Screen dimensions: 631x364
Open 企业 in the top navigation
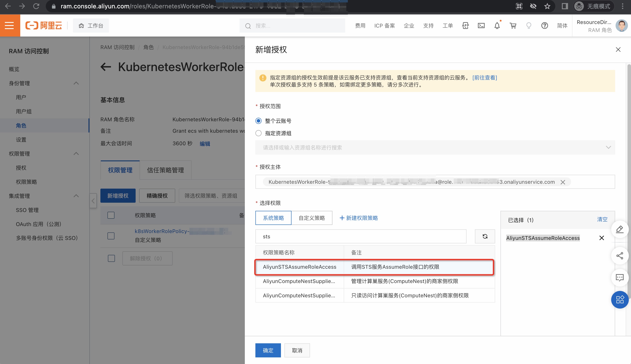tap(409, 26)
